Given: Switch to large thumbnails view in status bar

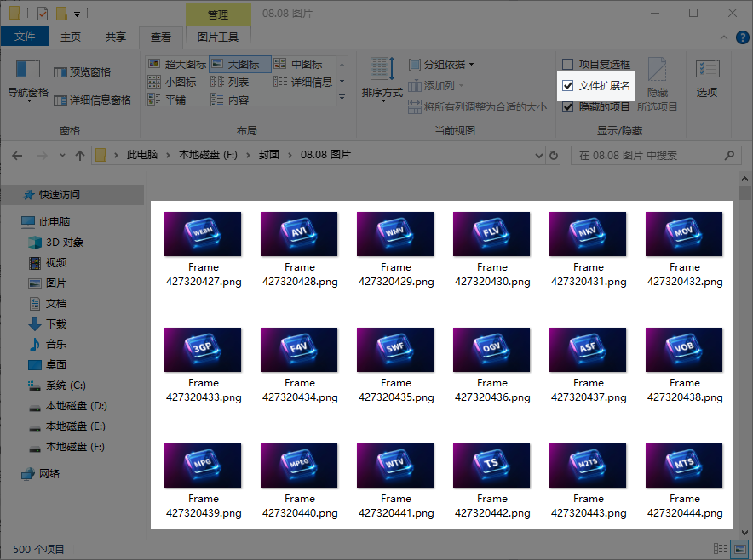Looking at the screenshot, I should point(740,548).
